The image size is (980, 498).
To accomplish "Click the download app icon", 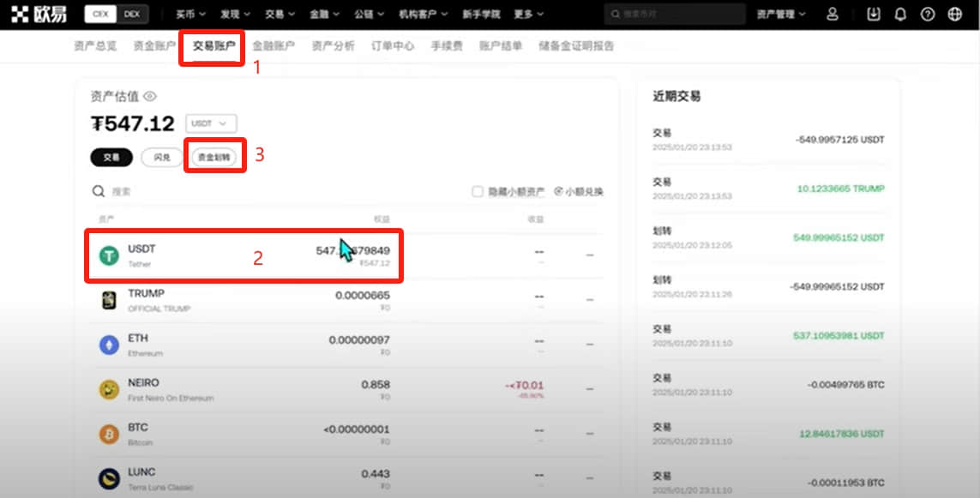I will point(873,14).
